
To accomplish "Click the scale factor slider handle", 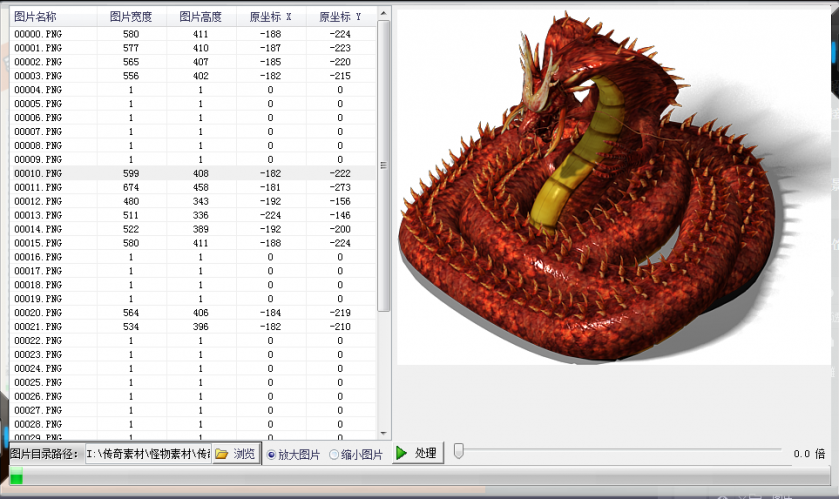I will tap(458, 452).
